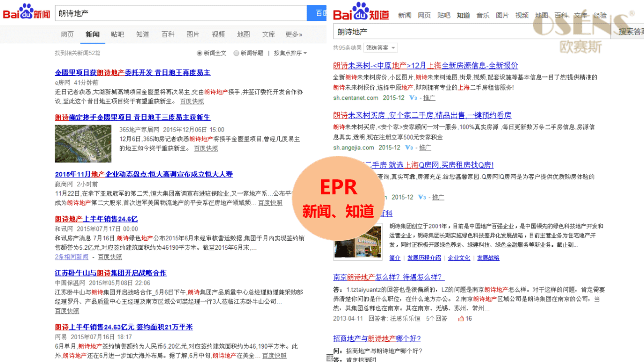Image resolution: width=644 pixels, height=362 pixels.
Task: Open headline 朗诗确定接手金匮里项目
Action: pyautogui.click(x=132, y=117)
